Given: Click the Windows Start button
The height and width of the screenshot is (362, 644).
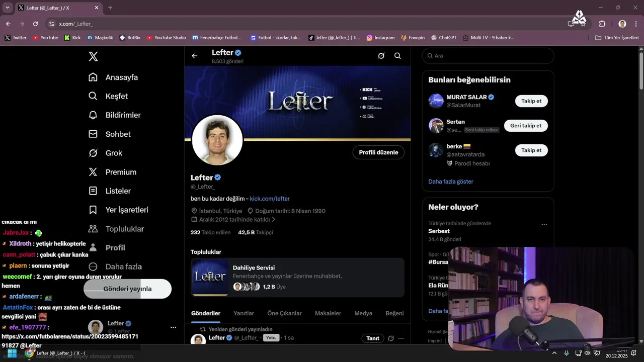Looking at the screenshot, I should (x=12, y=353).
